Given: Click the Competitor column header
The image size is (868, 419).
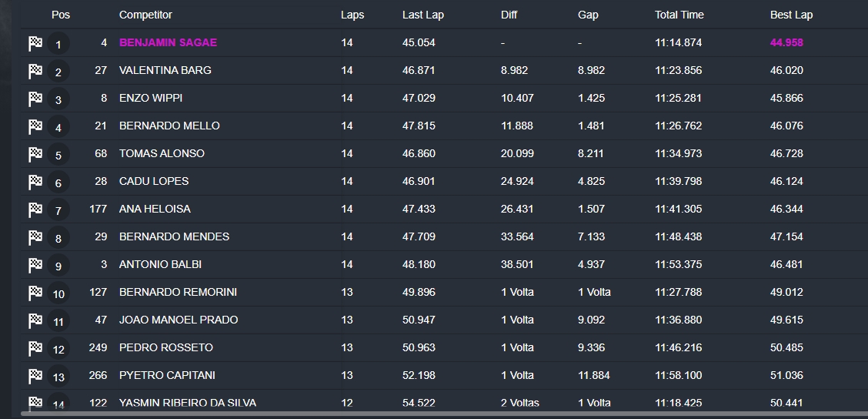Looking at the screenshot, I should coord(145,15).
